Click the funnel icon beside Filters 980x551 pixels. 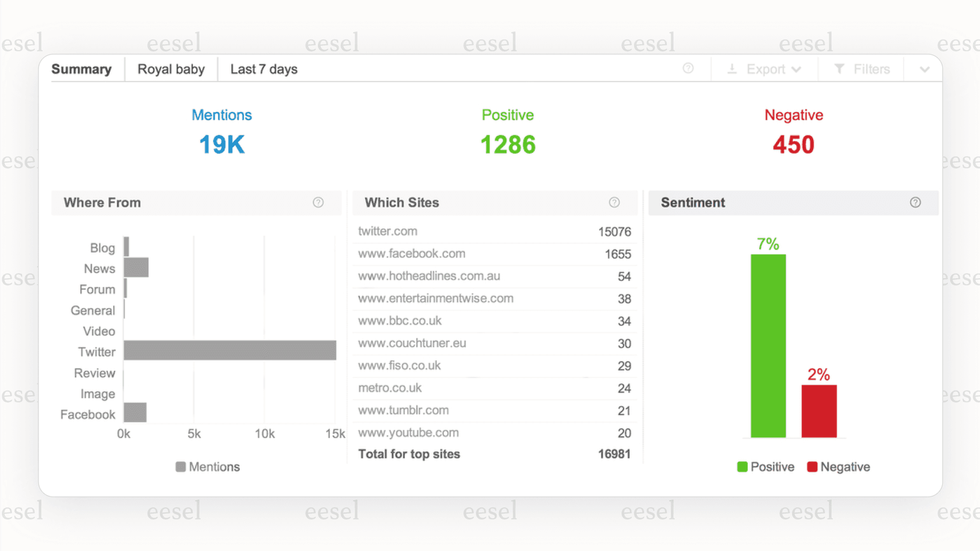click(x=839, y=69)
